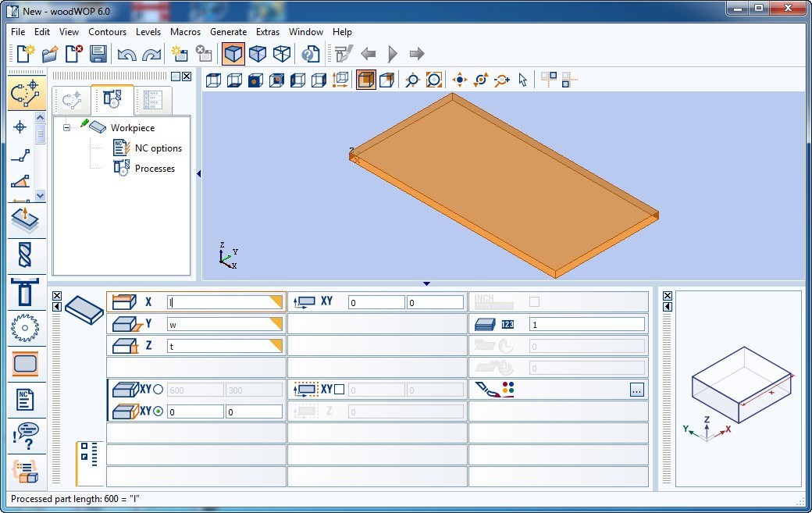Click the zoom-to-fit magnifier icon
Screen dimensions: 812x513
(433, 80)
